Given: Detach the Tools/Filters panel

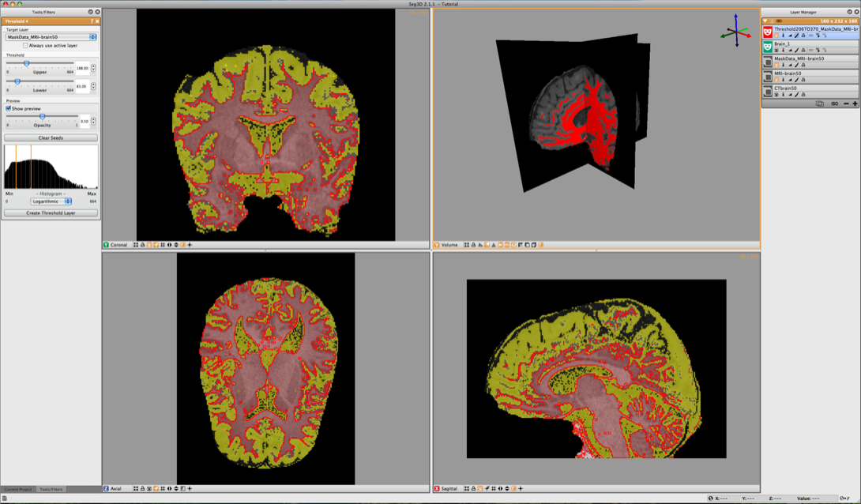Looking at the screenshot, I should click(x=91, y=12).
